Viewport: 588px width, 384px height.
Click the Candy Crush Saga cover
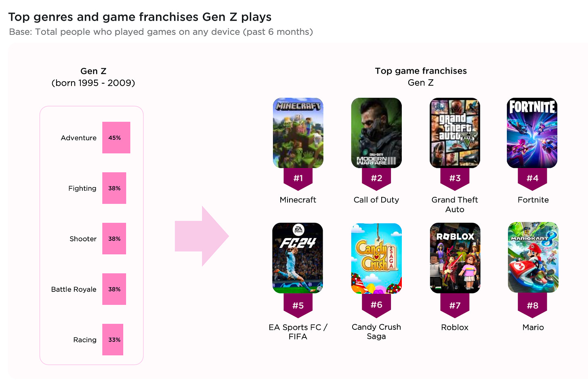[376, 258]
